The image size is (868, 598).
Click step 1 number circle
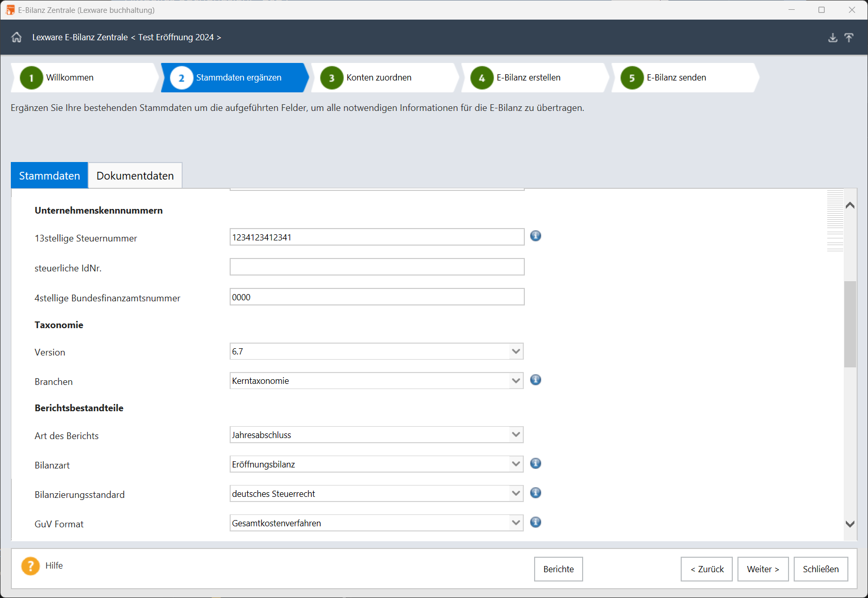(x=31, y=78)
